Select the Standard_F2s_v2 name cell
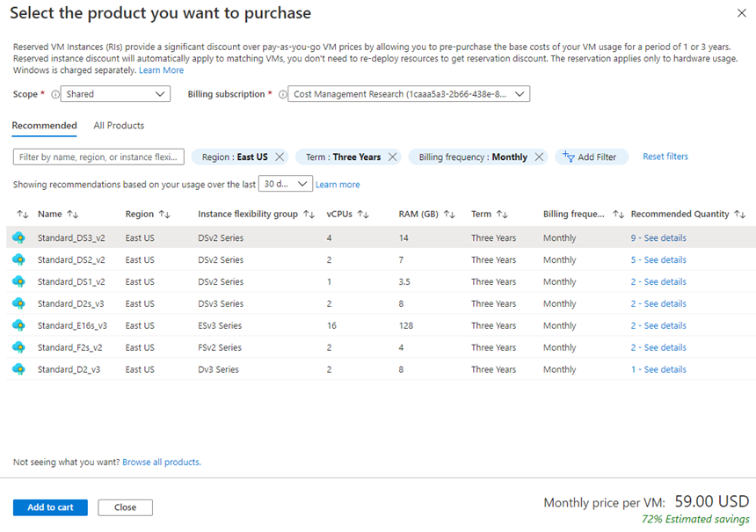The image size is (756, 532). 70,347
